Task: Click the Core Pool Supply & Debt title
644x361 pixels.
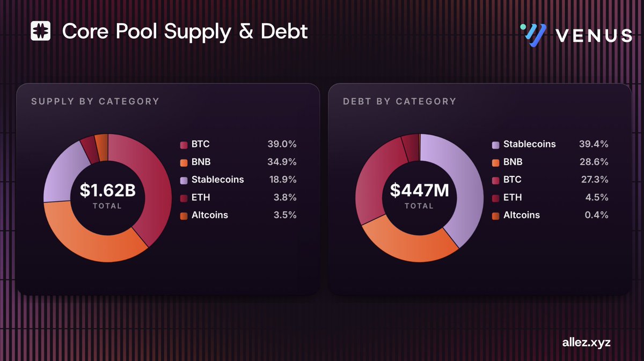Action: click(x=185, y=32)
